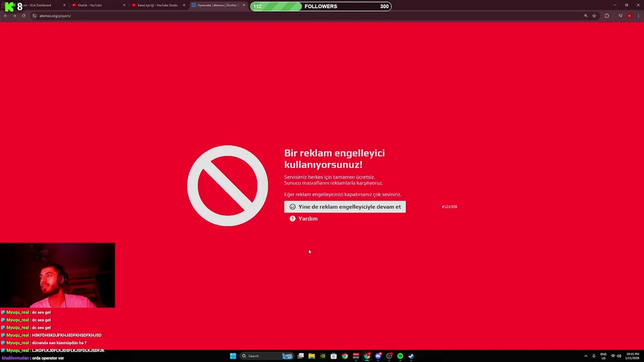Click the zoom magnifier icon in address bar
The image size is (644, 362).
(586, 16)
